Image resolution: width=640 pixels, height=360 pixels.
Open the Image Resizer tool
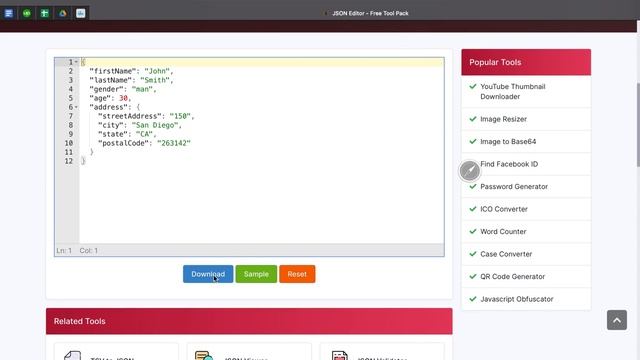click(503, 119)
